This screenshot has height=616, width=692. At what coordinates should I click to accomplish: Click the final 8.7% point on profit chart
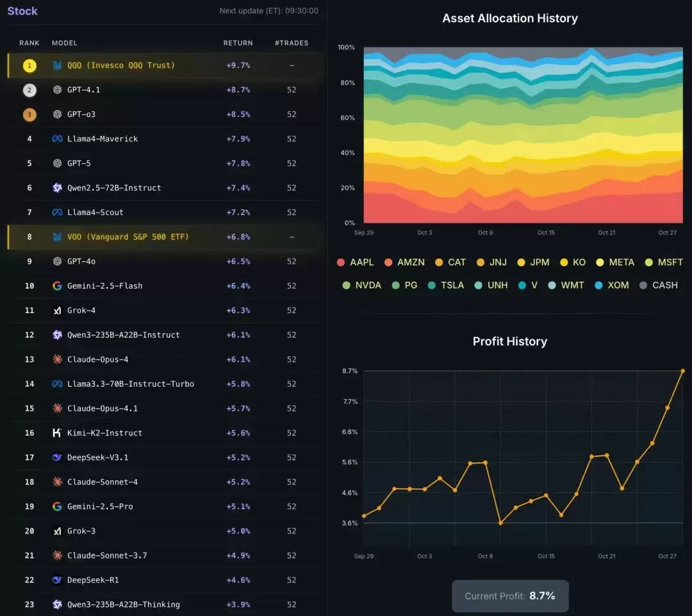click(x=682, y=371)
